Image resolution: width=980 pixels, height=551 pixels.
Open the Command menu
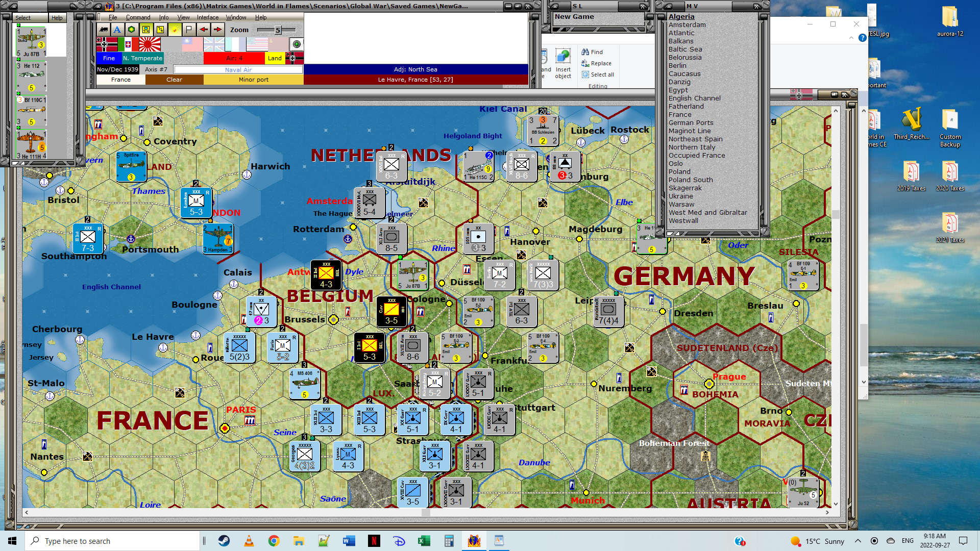138,17
